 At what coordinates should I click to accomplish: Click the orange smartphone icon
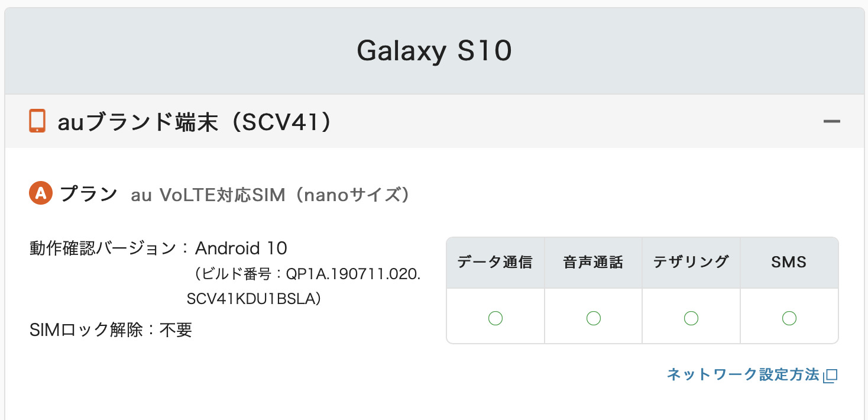37,121
